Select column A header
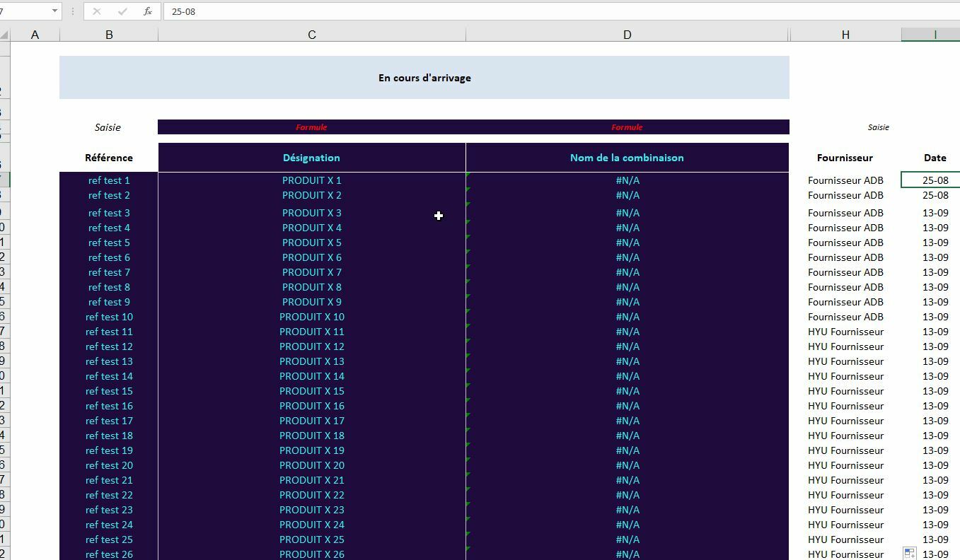The width and height of the screenshot is (960, 560). pos(35,35)
